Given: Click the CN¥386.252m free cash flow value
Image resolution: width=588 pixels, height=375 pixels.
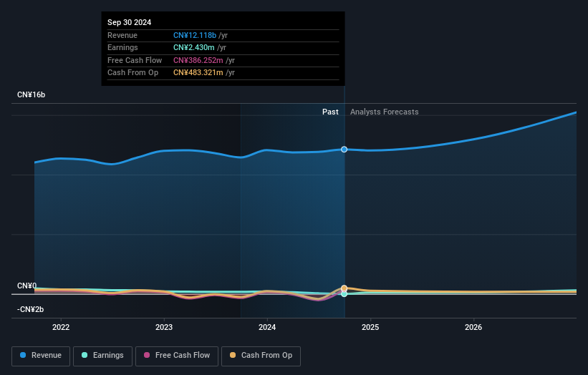Looking at the screenshot, I should pos(198,60).
